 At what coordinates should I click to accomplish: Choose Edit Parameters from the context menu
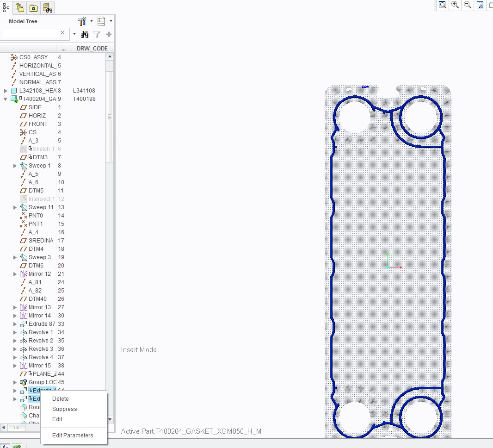point(73,436)
